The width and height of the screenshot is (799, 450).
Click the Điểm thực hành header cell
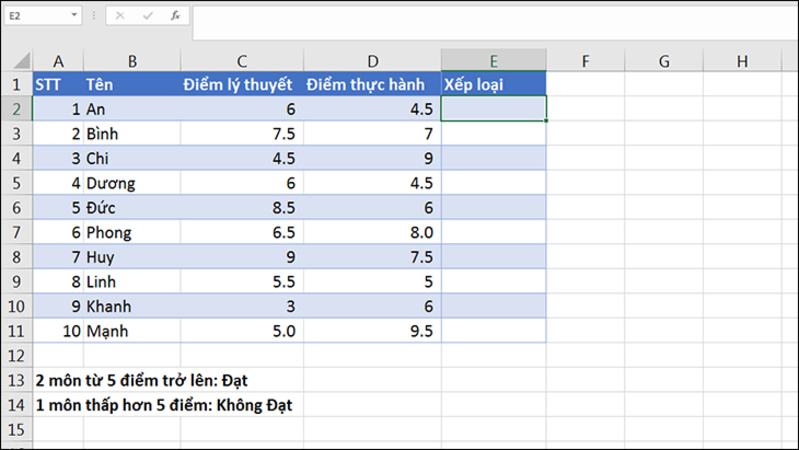tap(372, 84)
